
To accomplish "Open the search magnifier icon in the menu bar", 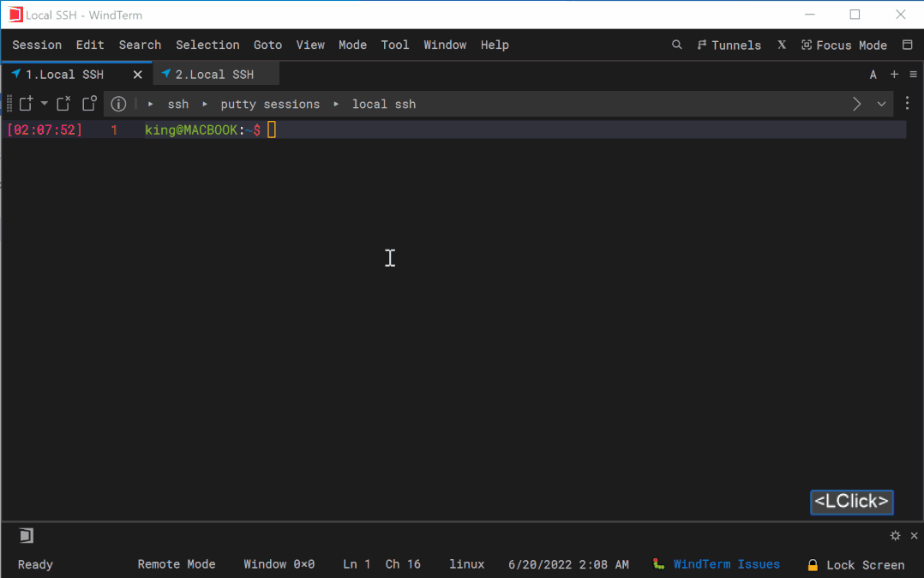I will tap(677, 45).
